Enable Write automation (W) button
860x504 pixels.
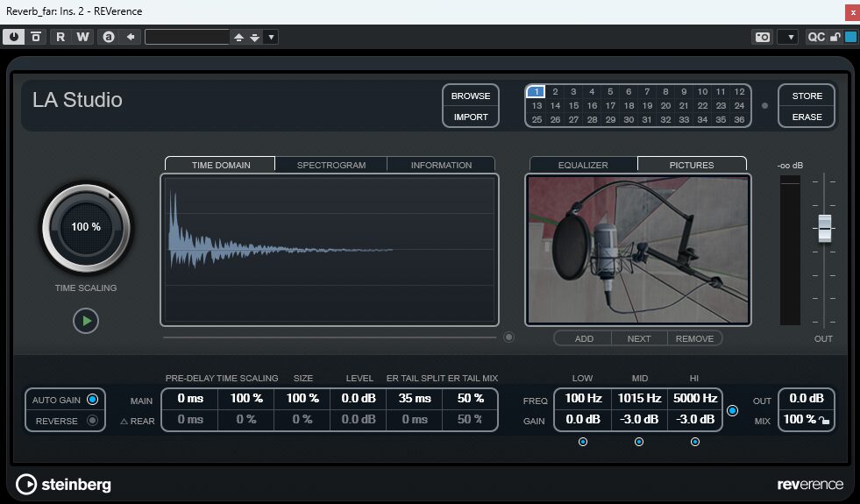point(82,37)
